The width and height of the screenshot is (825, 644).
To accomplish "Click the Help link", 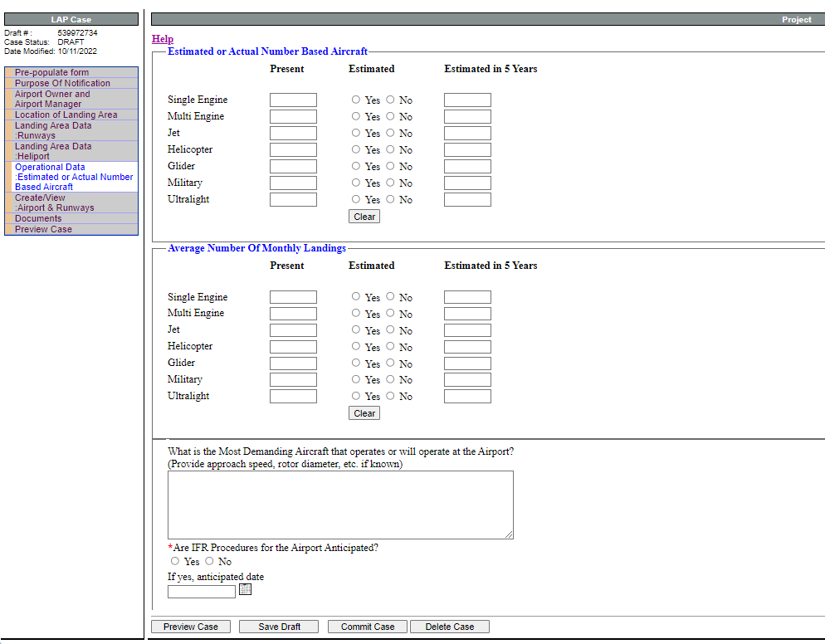I will [x=163, y=39].
